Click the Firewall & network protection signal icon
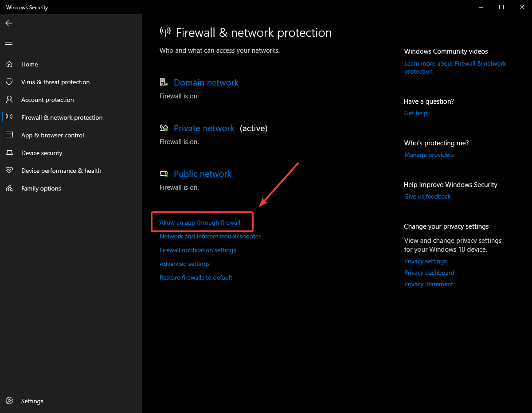Viewport: 532px width, 413px height. click(x=9, y=117)
